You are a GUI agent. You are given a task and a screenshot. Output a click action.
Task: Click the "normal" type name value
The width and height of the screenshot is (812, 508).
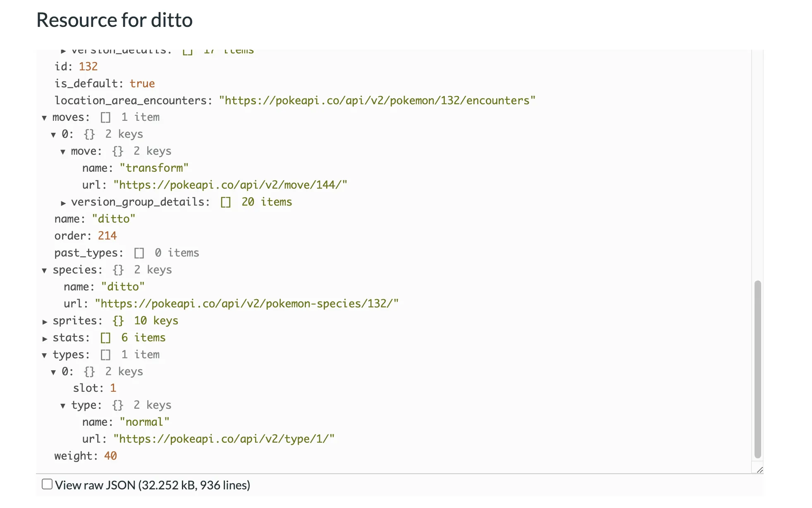point(145,422)
